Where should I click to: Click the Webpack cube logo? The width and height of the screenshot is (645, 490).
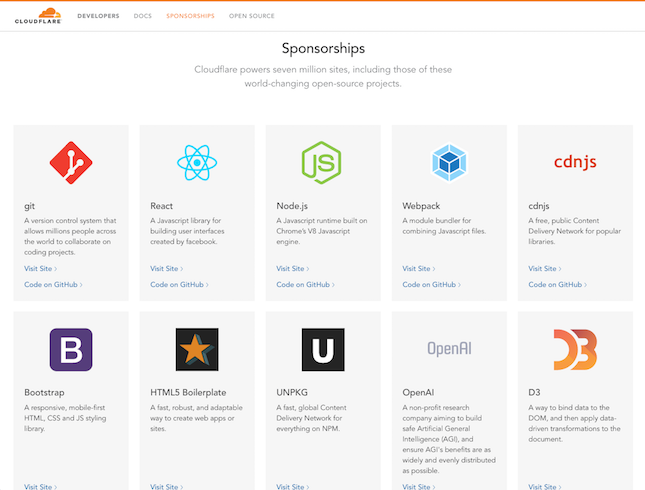coord(449,163)
